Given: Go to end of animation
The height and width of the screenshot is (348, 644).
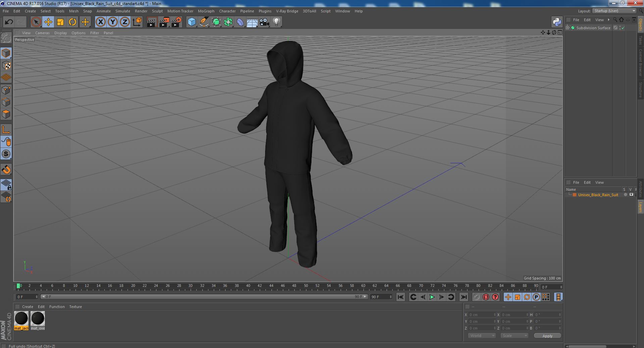Looking at the screenshot, I should pyautogui.click(x=463, y=297).
